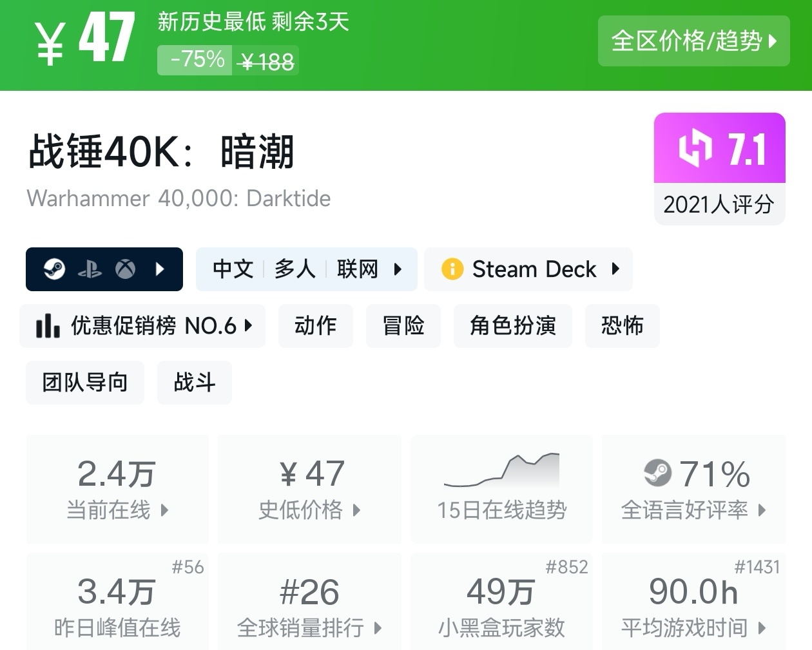Click the #852 rank label
Screen dimensions: 812x650
point(567,568)
